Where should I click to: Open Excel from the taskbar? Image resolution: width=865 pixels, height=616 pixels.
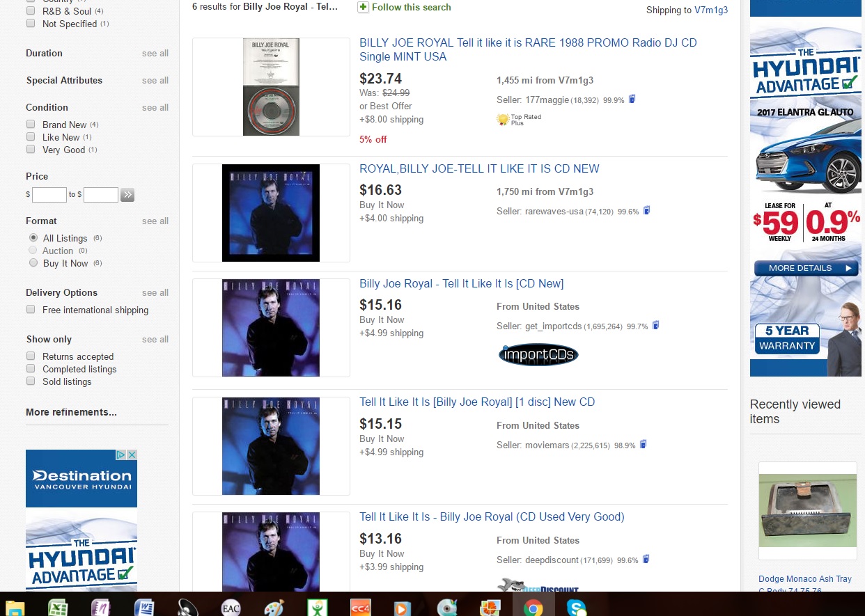58,608
